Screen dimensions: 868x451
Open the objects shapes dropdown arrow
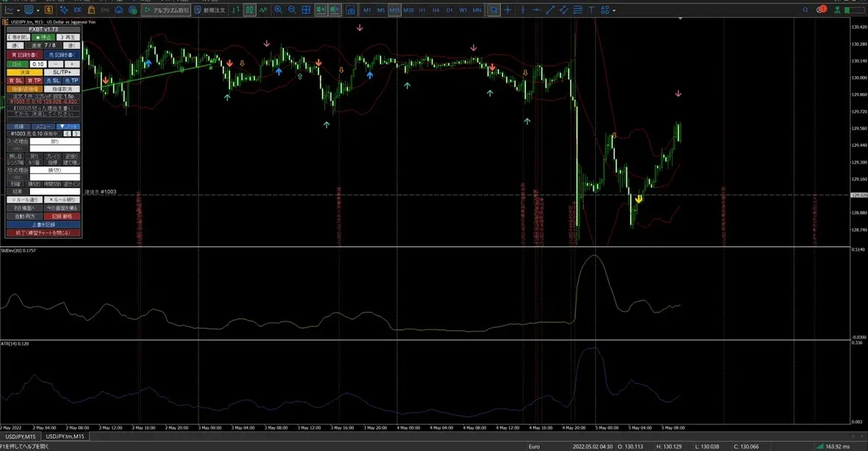point(614,11)
